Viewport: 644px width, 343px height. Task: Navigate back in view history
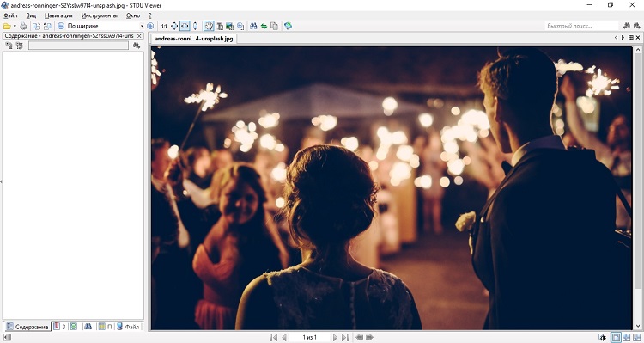coord(360,338)
